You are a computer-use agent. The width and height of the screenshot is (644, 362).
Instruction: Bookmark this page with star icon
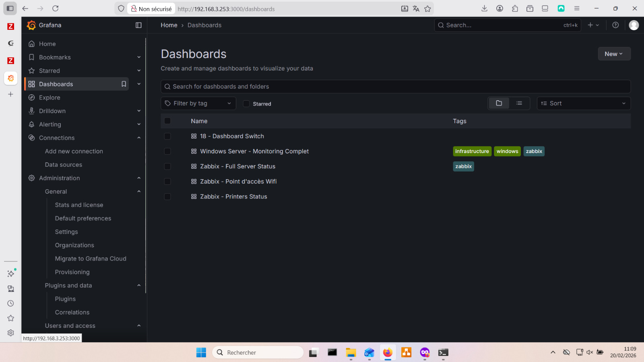point(427,9)
